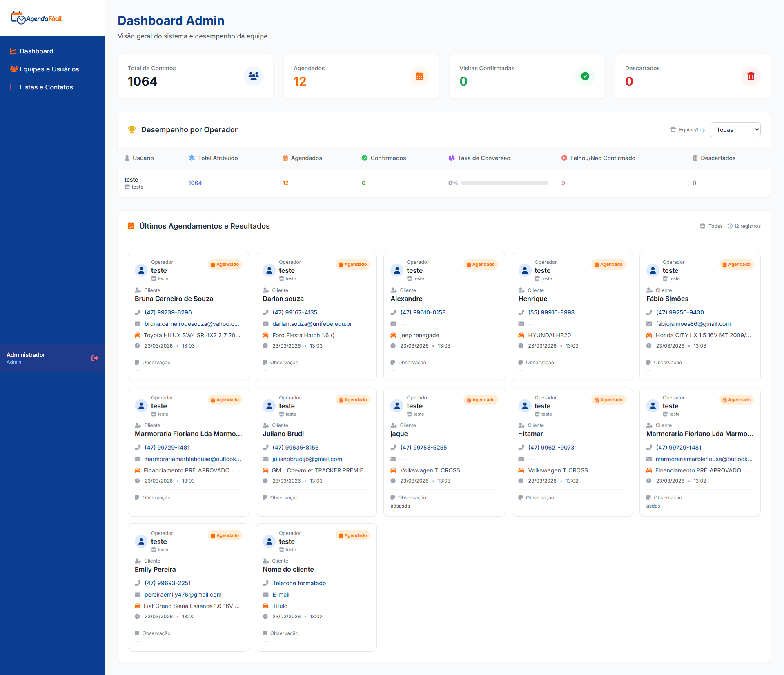784x675 pixels.
Task: Click fabiojsimoes86@gmail.com email link
Action: pos(693,324)
